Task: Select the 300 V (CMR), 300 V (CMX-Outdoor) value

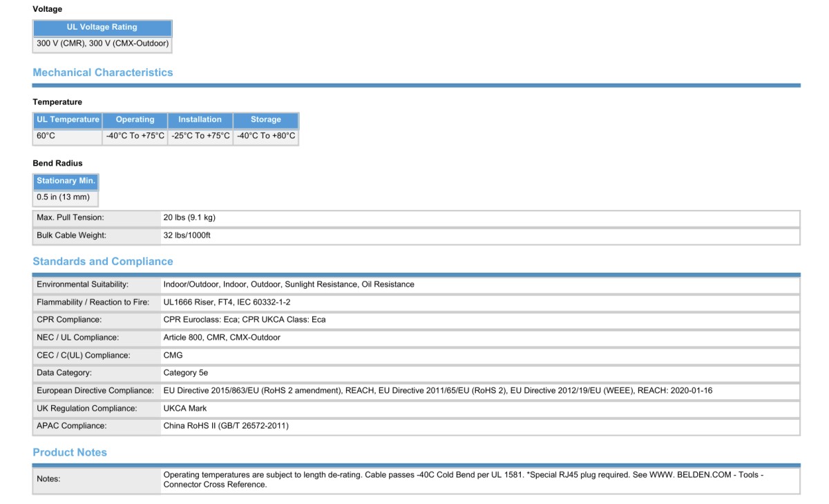Action: point(102,43)
